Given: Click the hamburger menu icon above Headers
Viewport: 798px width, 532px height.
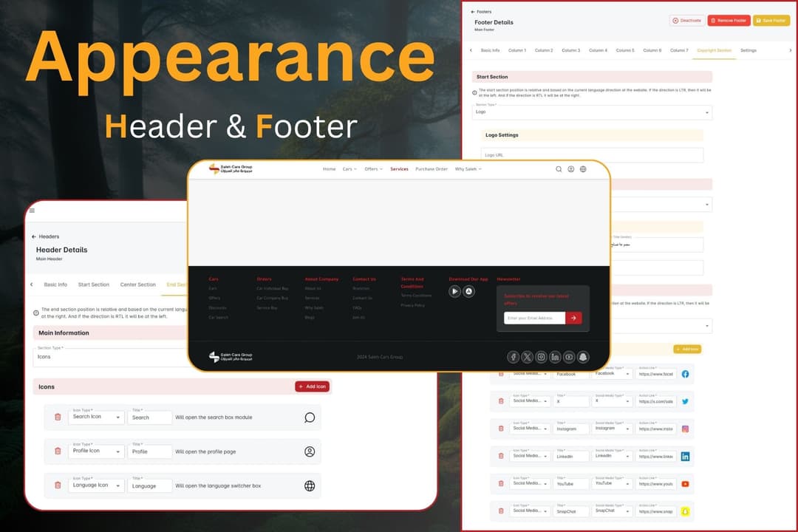Looking at the screenshot, I should coord(32,211).
